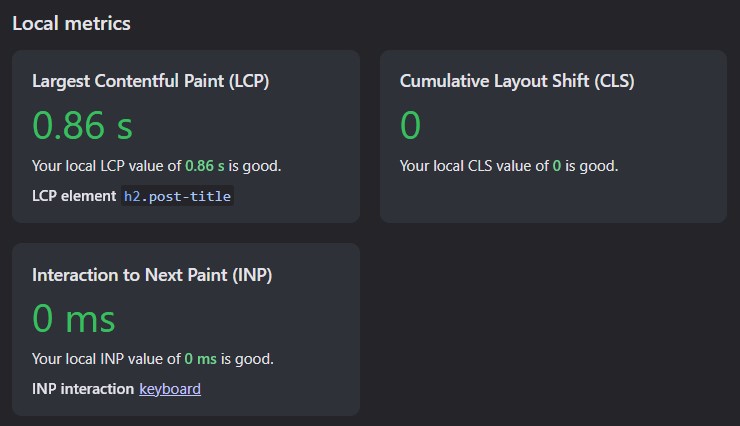Select the large 0.86 s LCP value
The image size is (740, 426).
pos(83,125)
